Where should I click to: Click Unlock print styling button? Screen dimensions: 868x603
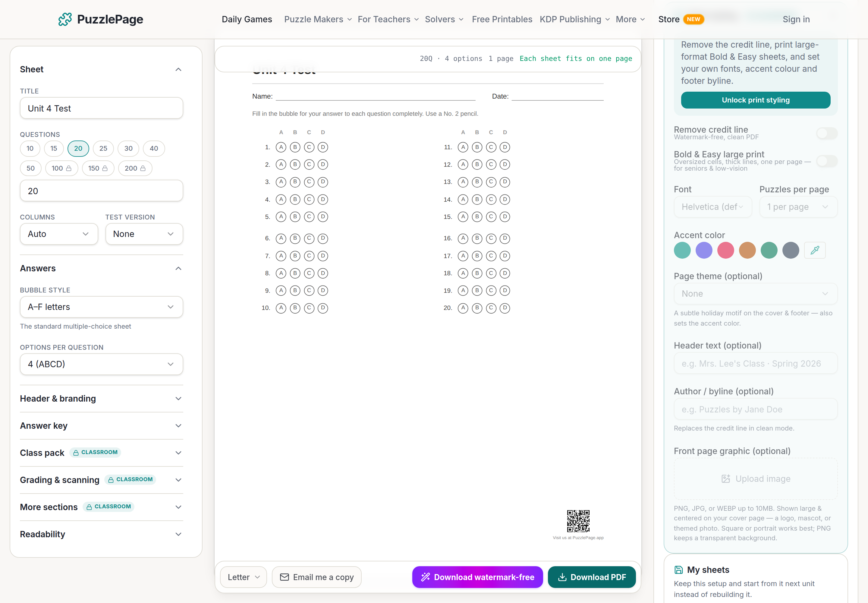coord(756,100)
